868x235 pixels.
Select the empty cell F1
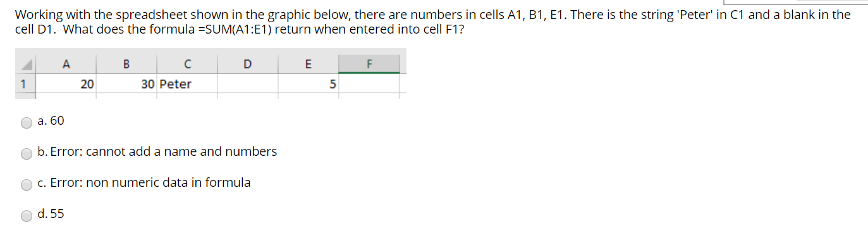(369, 84)
